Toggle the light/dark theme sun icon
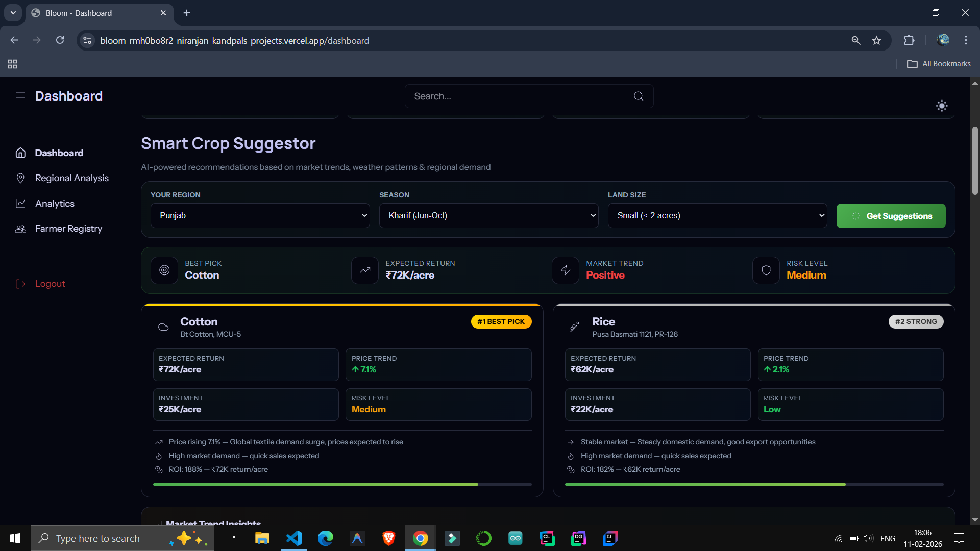The image size is (980, 551). tap(941, 106)
